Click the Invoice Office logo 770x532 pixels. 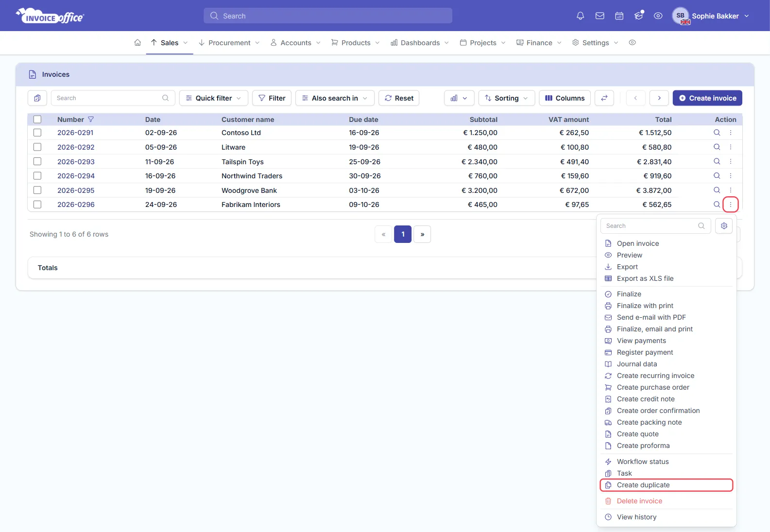pos(50,16)
